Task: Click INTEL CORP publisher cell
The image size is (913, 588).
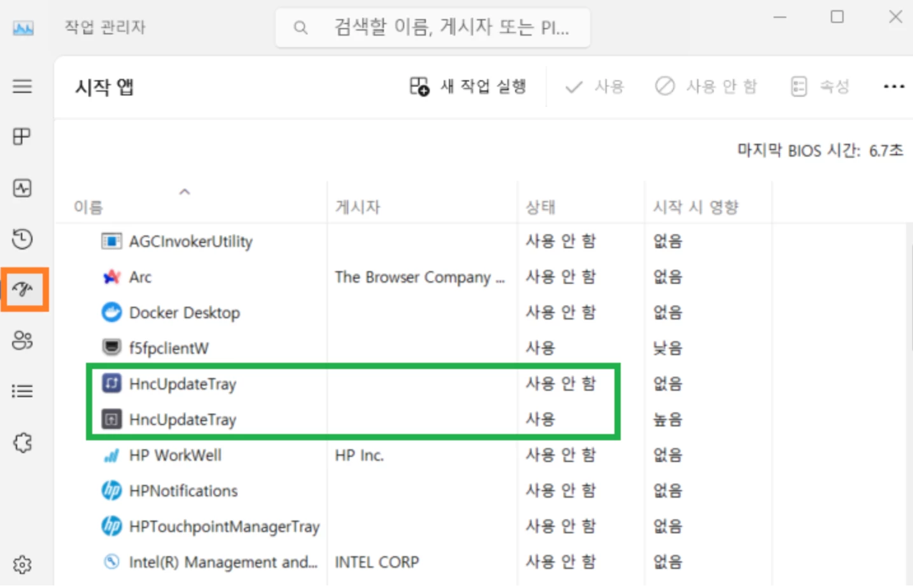Action: pos(377,563)
